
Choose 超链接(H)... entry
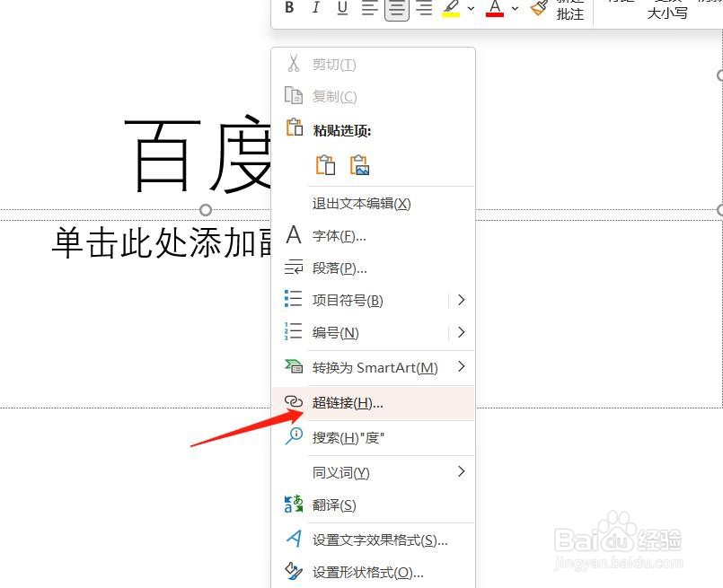pyautogui.click(x=374, y=403)
